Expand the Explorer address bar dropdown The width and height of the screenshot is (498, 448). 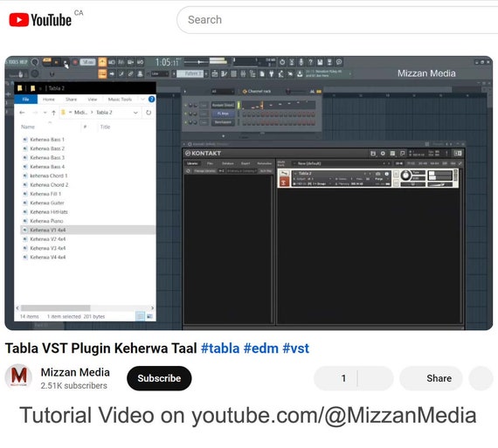(x=135, y=113)
